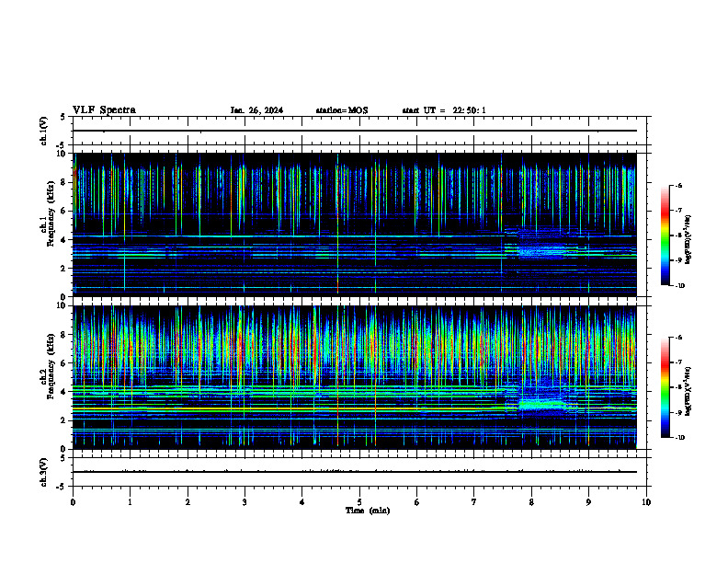Click the -5 tick on ch.1(V) axis
The image size is (728, 563).
pyautogui.click(x=62, y=145)
